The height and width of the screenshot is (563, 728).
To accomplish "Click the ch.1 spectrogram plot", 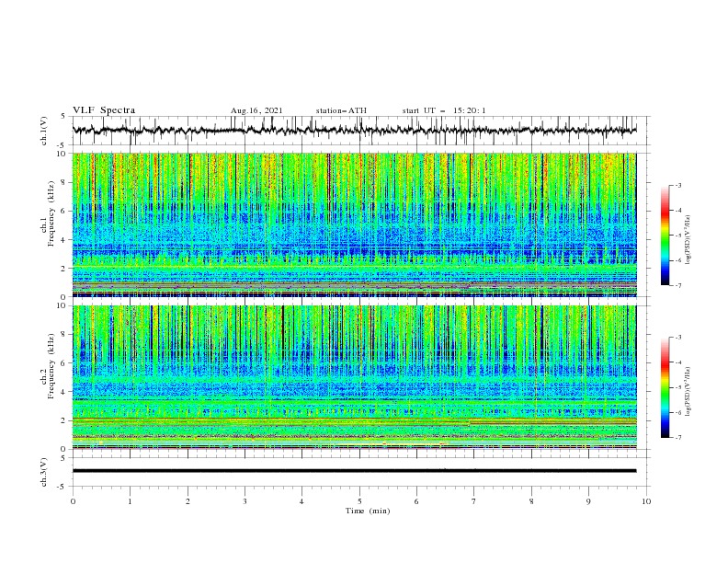I will 354,224.
